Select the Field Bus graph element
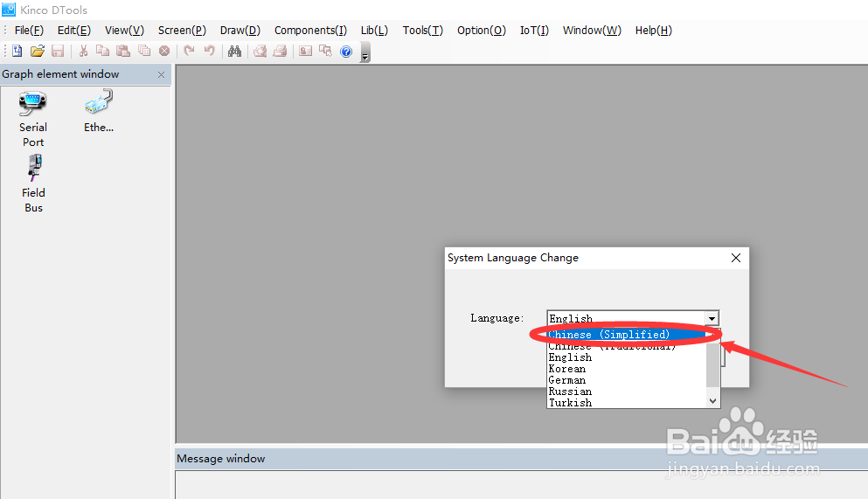 pos(33,184)
